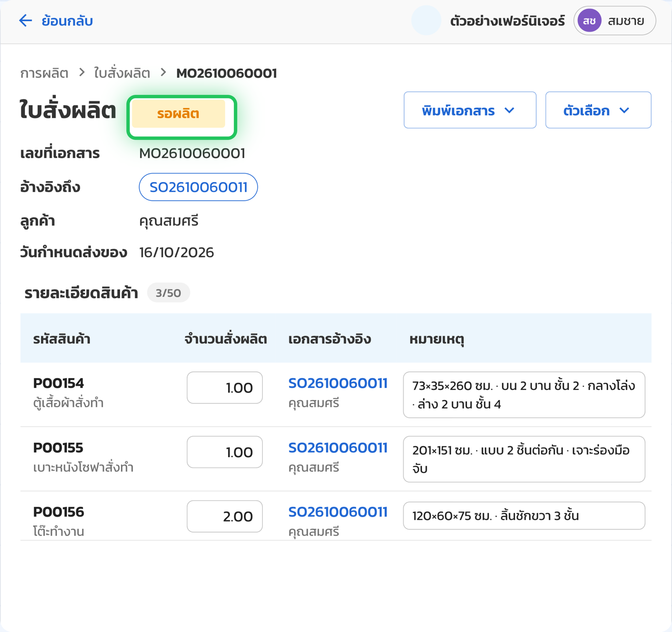
Task: Go to ใบสั่งผลิต breadcrumb
Action: click(x=122, y=73)
